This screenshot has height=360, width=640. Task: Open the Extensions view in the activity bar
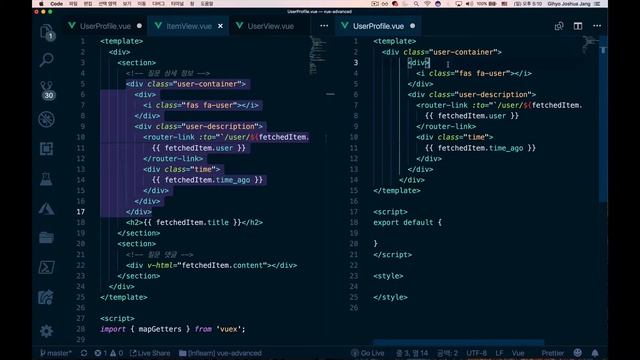[x=46, y=149]
